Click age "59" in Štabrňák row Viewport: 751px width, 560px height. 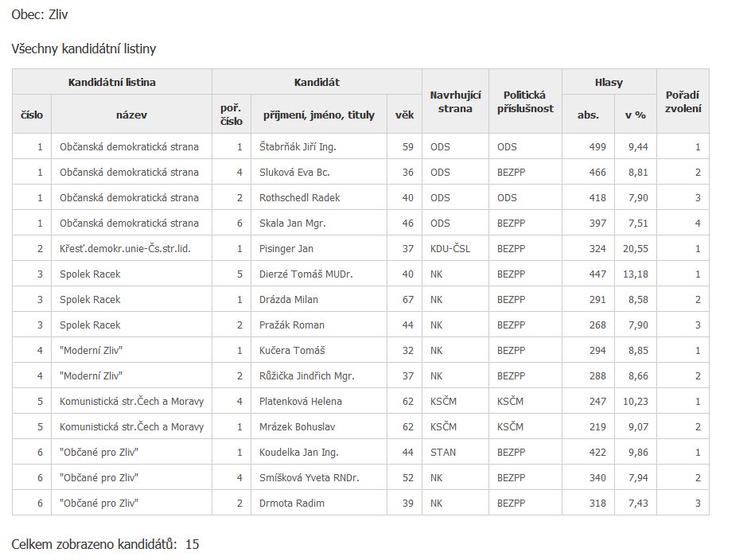pos(407,146)
